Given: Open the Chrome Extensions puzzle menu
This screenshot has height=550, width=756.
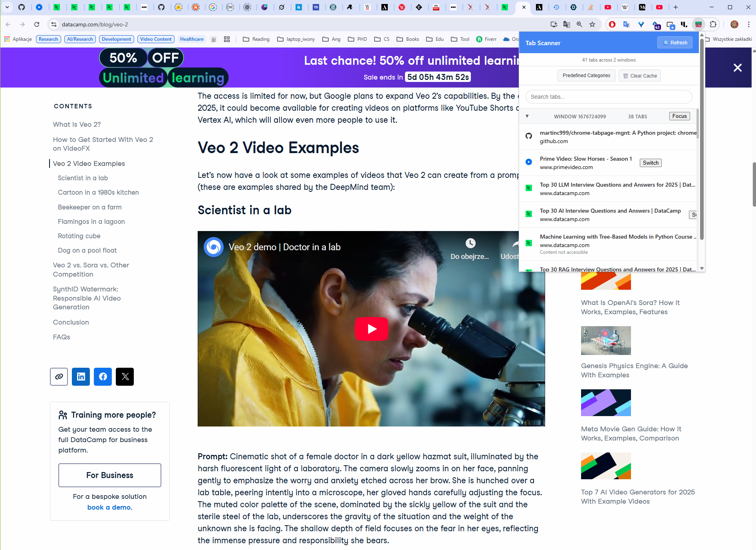Looking at the screenshot, I should click(x=713, y=24).
